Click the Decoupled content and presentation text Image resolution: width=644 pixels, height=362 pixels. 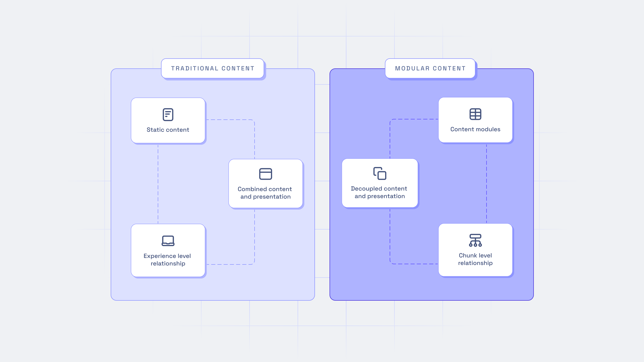379,192
